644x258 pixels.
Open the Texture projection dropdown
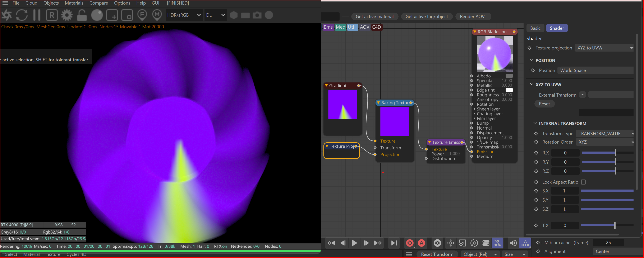[x=604, y=48]
